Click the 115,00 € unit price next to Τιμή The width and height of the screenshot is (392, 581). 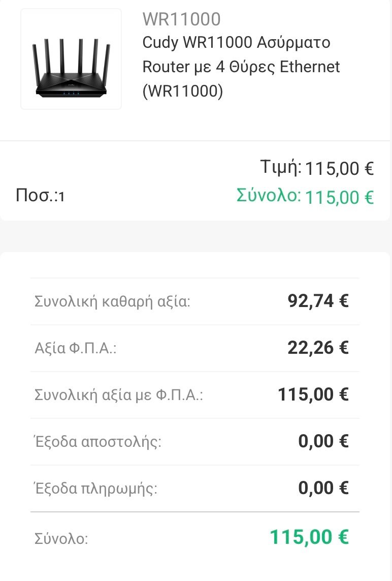click(339, 169)
